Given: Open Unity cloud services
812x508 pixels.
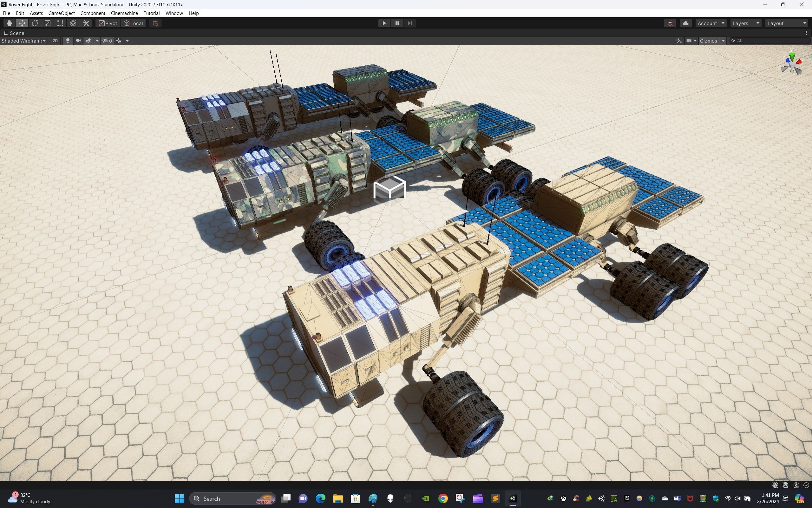Looking at the screenshot, I should pyautogui.click(x=686, y=23).
